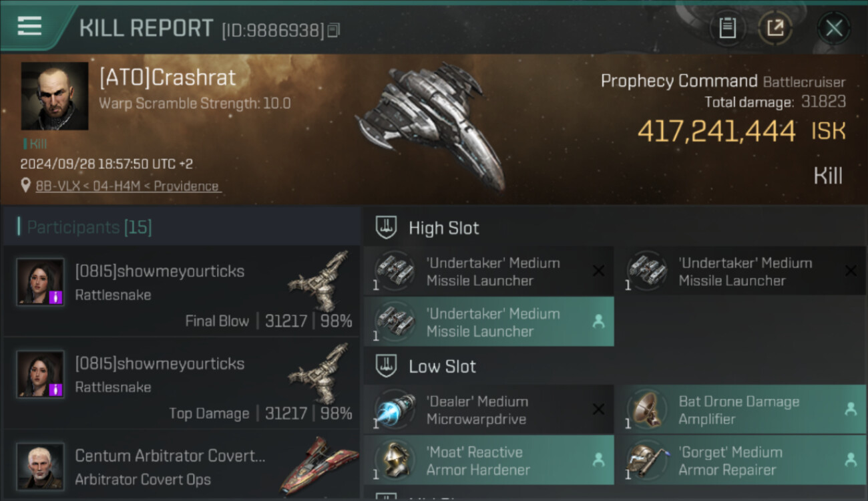Click the 'Moat' Reactive Armor Hardener icon
The height and width of the screenshot is (501, 868).
394,460
